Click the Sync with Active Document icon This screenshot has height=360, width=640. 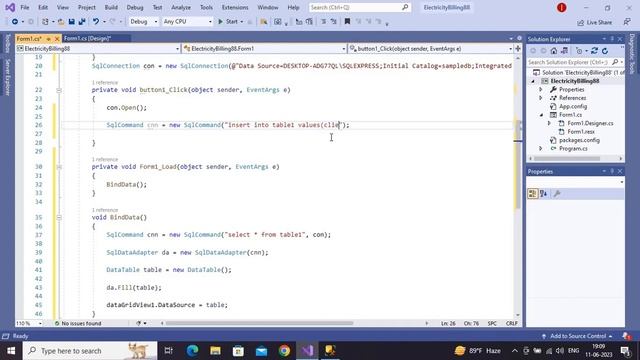(594, 51)
